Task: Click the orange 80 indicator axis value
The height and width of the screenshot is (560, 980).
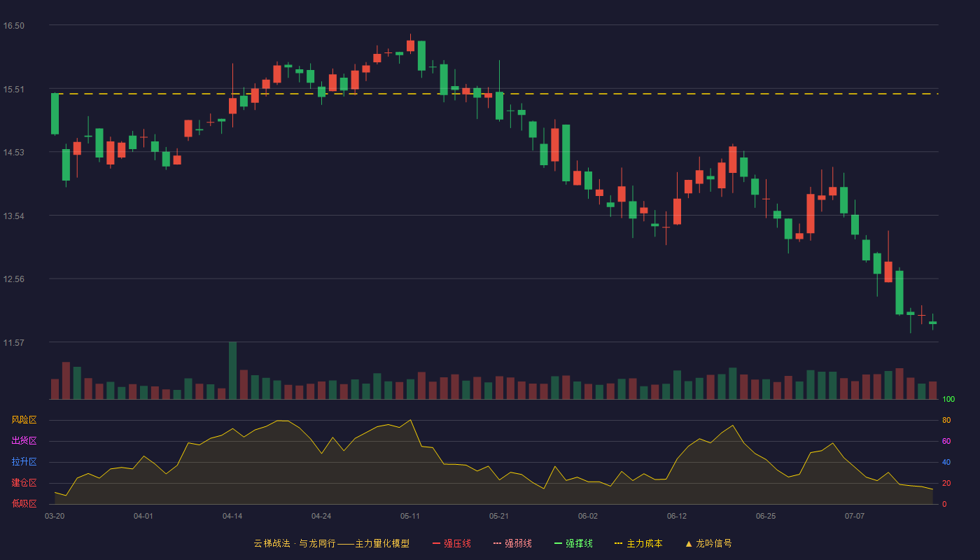Action: [946, 420]
